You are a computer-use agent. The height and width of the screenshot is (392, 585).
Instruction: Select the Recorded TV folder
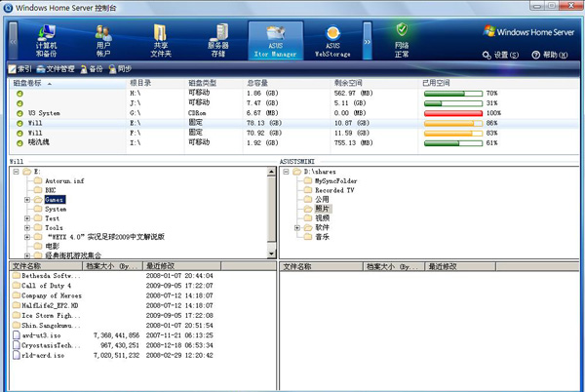click(x=330, y=190)
